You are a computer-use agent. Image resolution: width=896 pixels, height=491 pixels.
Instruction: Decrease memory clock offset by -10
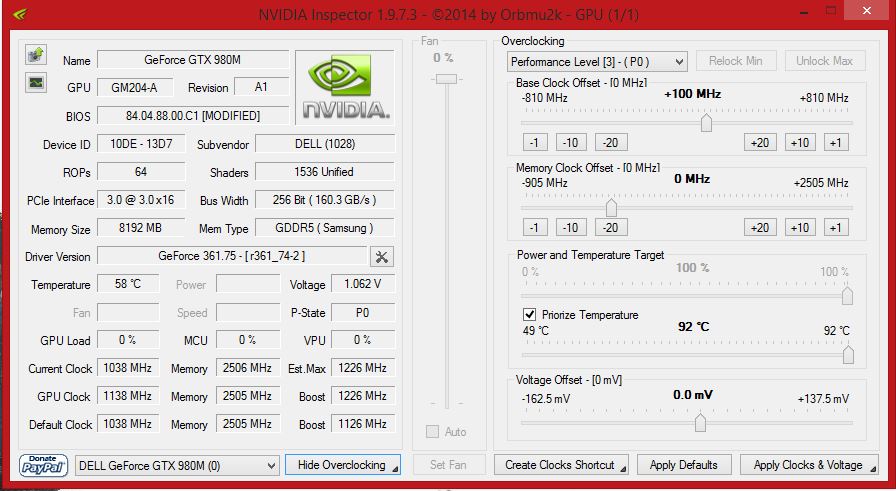coord(571,227)
